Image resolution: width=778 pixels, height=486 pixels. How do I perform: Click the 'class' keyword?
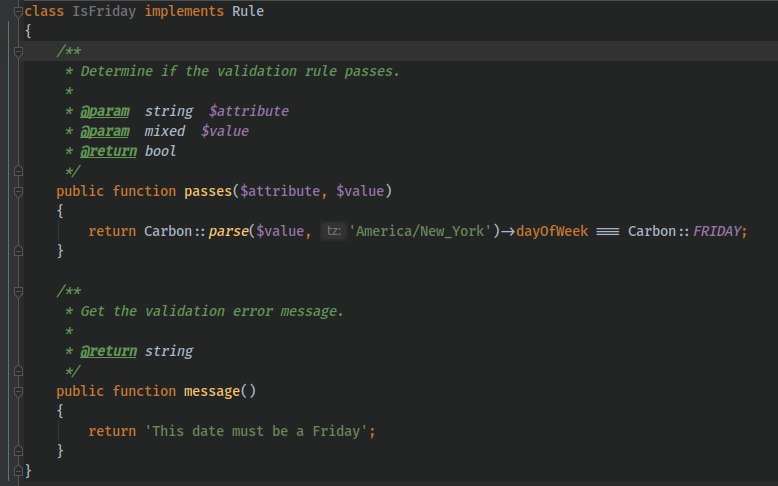(x=44, y=11)
